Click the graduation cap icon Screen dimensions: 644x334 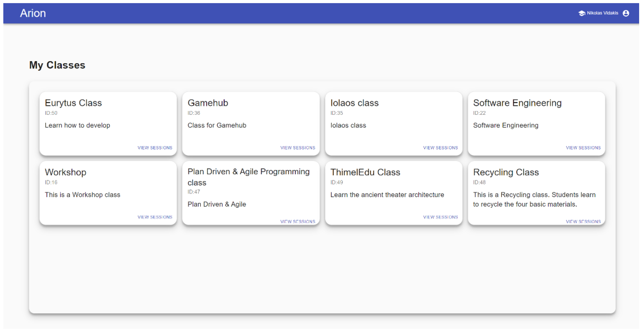[581, 13]
